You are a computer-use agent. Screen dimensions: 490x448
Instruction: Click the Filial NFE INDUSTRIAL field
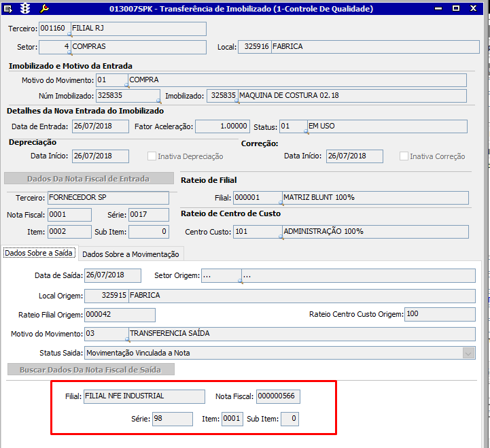click(144, 396)
